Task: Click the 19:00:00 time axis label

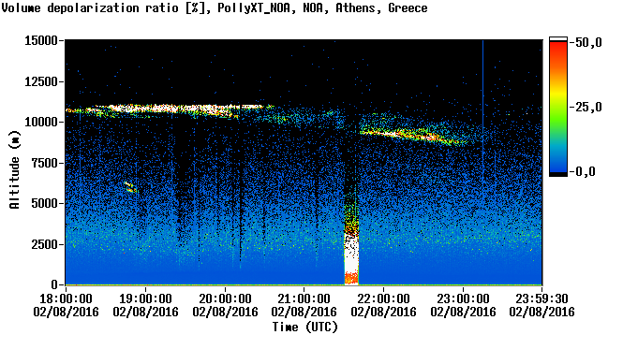Action: pyautogui.click(x=145, y=298)
